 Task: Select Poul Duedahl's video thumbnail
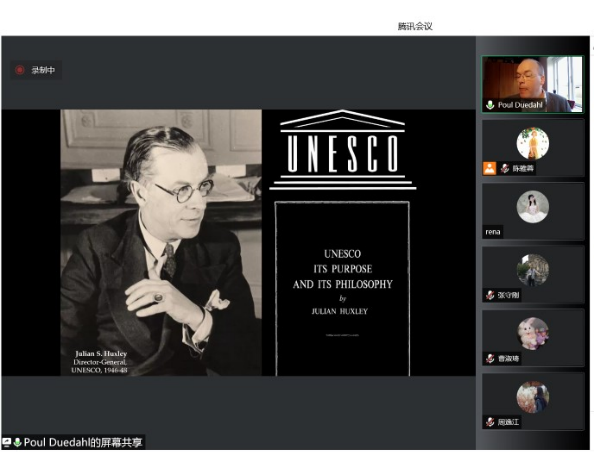[532, 84]
